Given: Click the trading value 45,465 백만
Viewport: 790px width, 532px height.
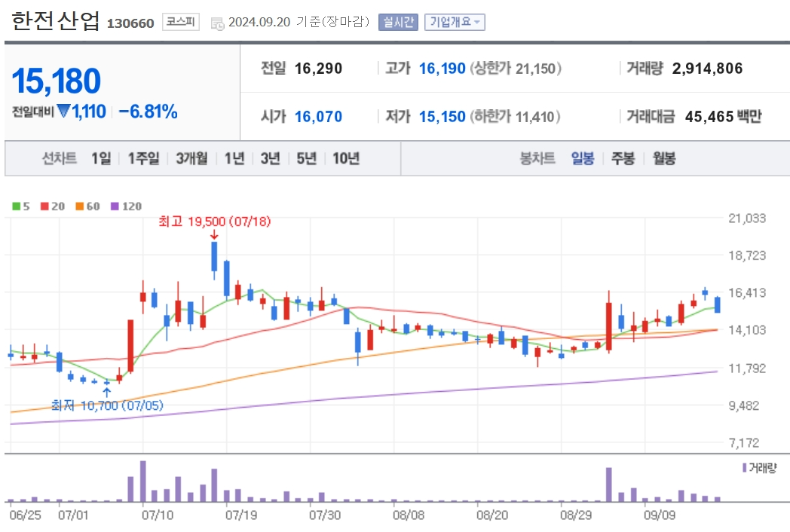Looking at the screenshot, I should pyautogui.click(x=724, y=117).
